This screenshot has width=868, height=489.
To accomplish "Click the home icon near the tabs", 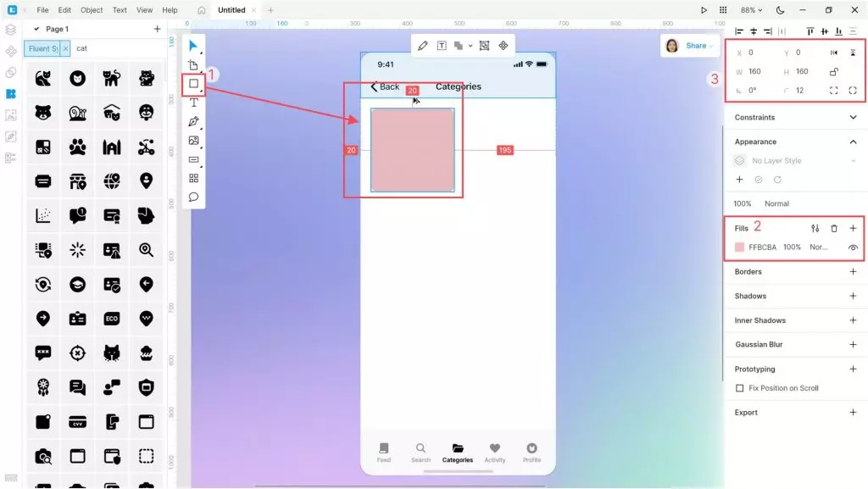I will click(x=202, y=10).
